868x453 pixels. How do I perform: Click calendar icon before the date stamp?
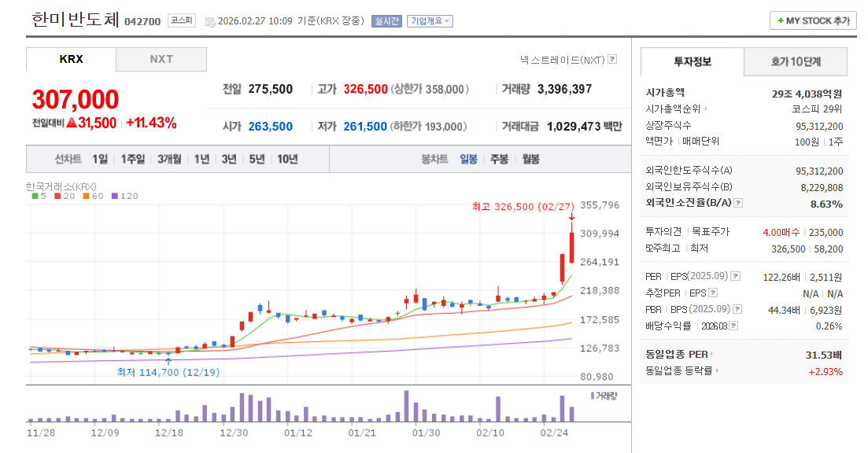click(210, 21)
